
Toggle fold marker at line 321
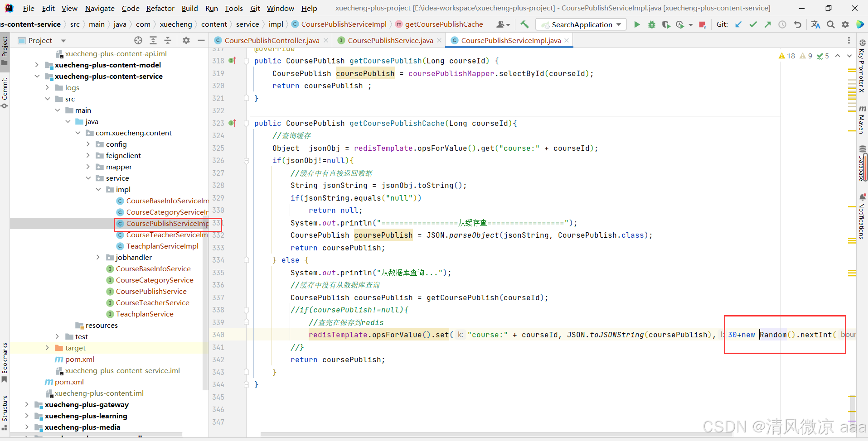pos(246,98)
